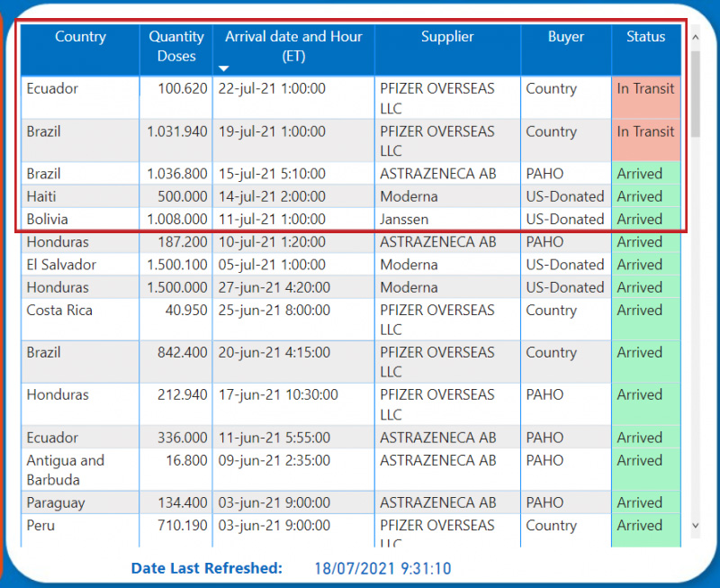Click the Paraguay country cell
Viewport: 720px width, 588px height.
55,502
